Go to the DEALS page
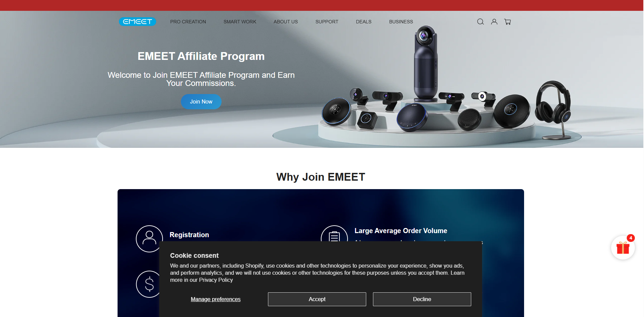The image size is (644, 317). click(x=363, y=22)
